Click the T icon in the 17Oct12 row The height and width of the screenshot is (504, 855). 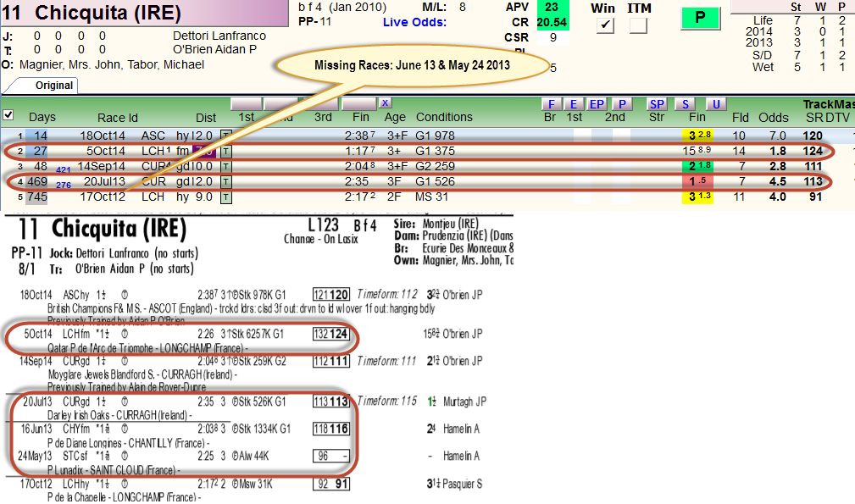(x=225, y=197)
